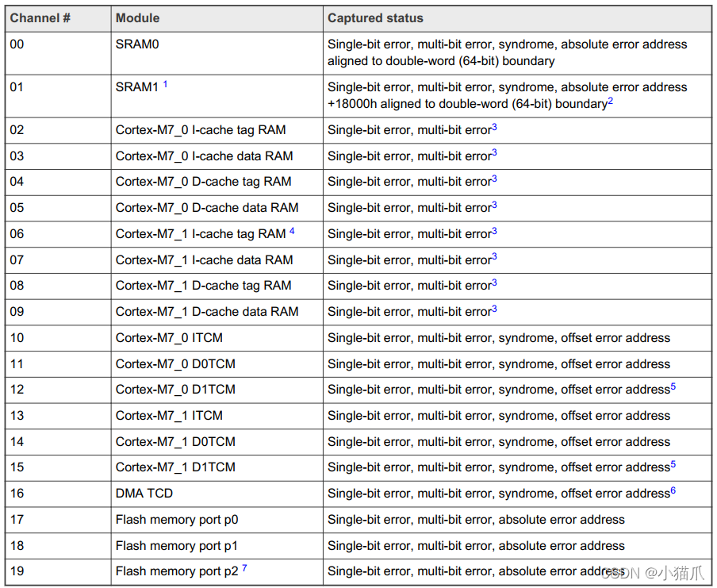Select channel number 16 cell
The image size is (717, 588).
(58, 494)
